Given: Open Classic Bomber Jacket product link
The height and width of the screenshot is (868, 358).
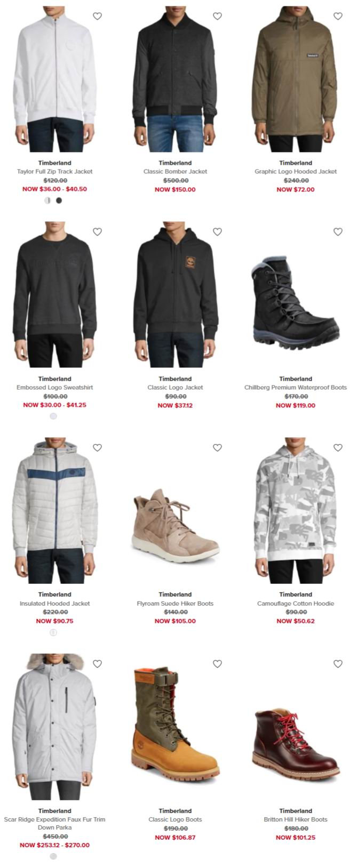Looking at the screenshot, I should (x=175, y=171).
